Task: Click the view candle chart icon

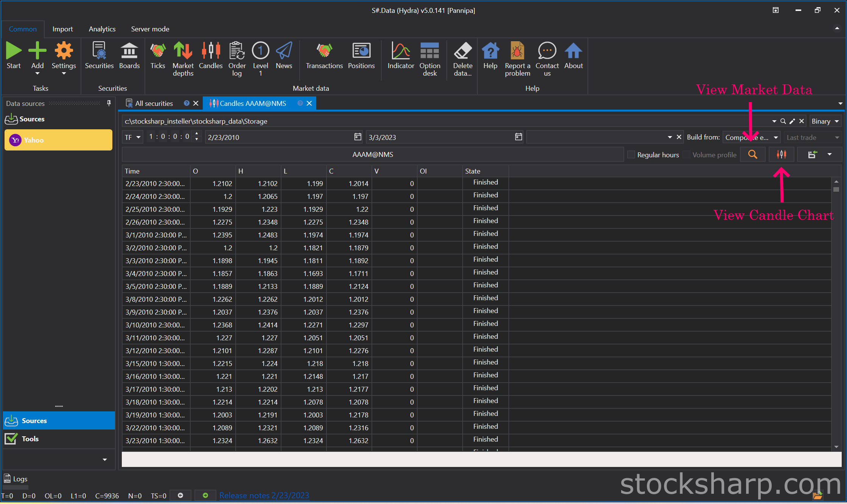Action: tap(781, 155)
